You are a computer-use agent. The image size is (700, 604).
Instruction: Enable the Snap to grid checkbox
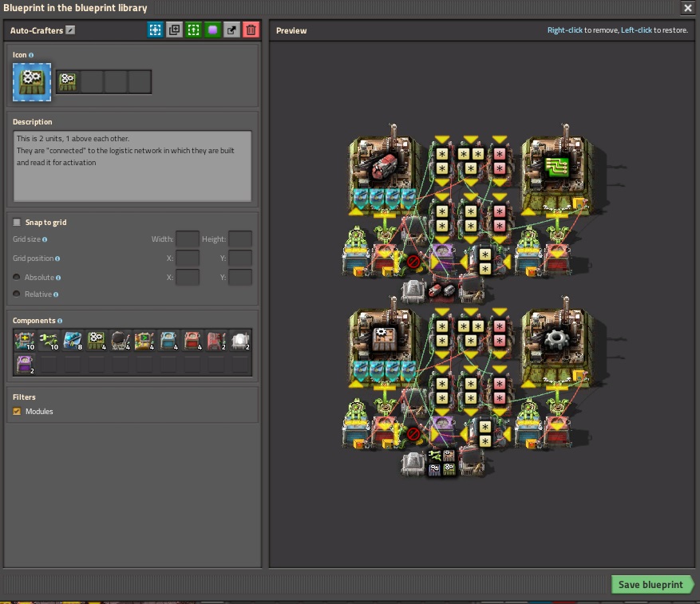(17, 223)
